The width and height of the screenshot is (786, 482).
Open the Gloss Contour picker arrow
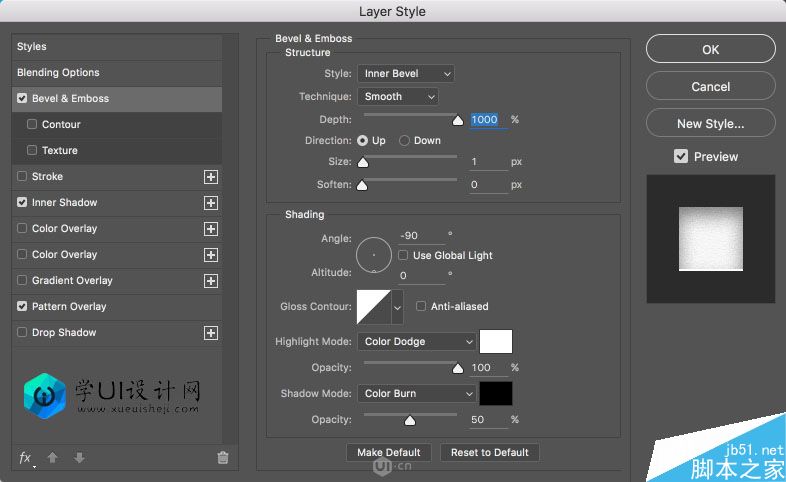[398, 307]
